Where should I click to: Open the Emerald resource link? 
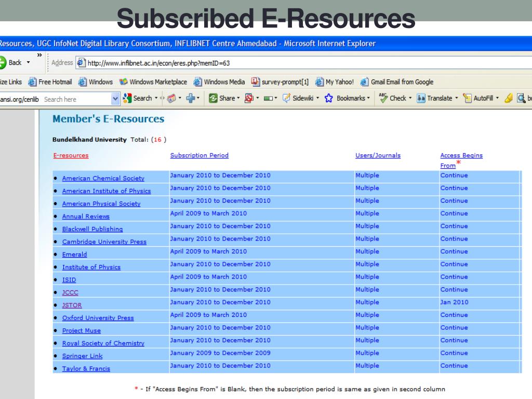74,255
